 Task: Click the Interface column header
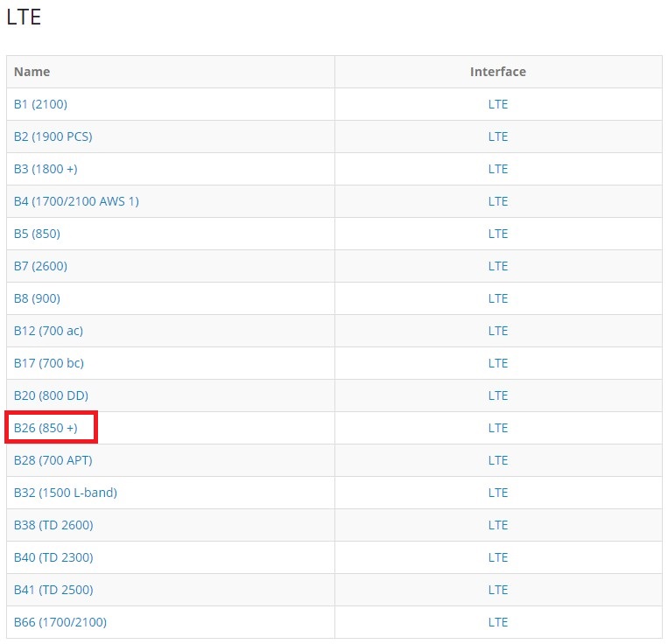498,72
